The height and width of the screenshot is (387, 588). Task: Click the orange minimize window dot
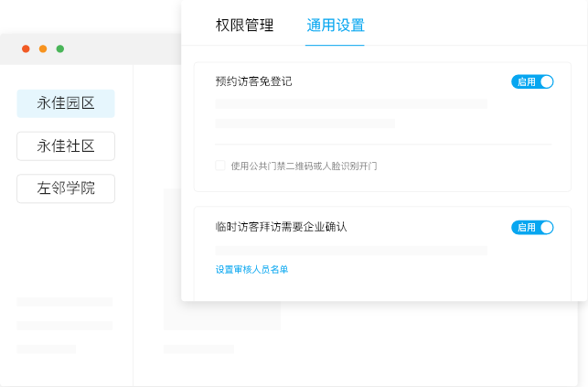[43, 48]
